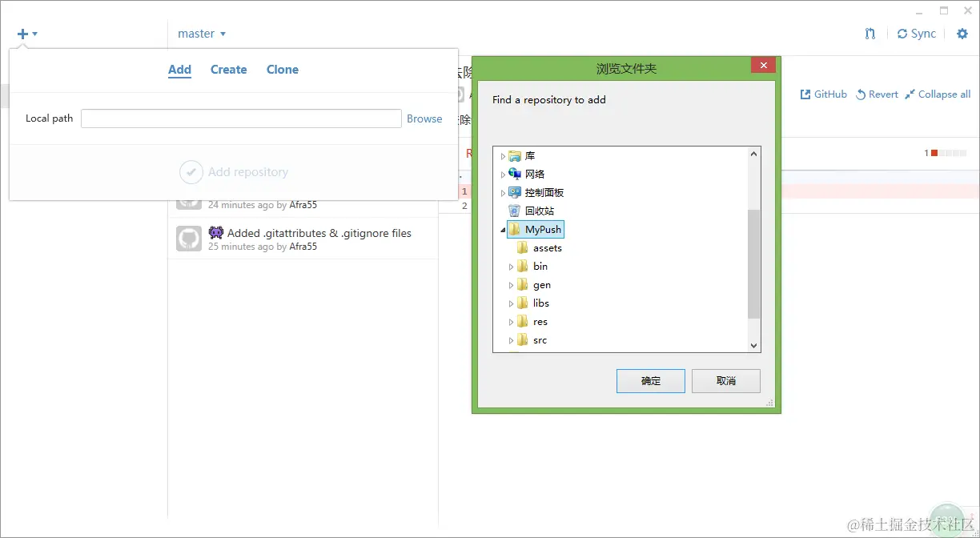Screen dimensions: 980x538
Task: Open the master branch dropdown
Action: point(202,34)
